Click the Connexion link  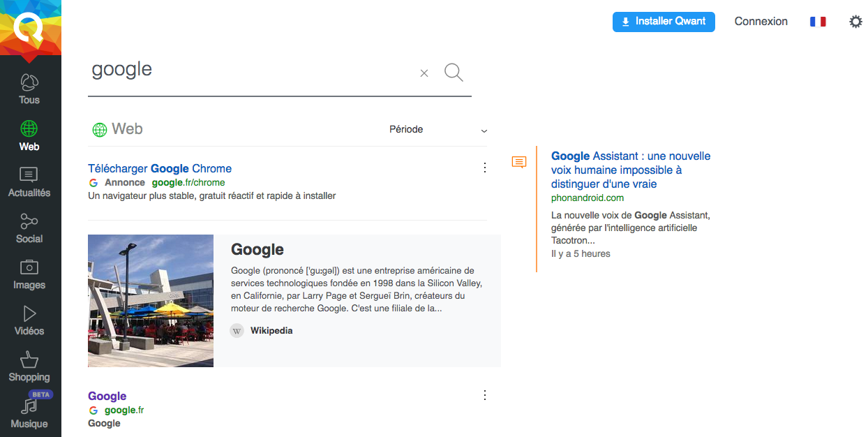pyautogui.click(x=761, y=22)
